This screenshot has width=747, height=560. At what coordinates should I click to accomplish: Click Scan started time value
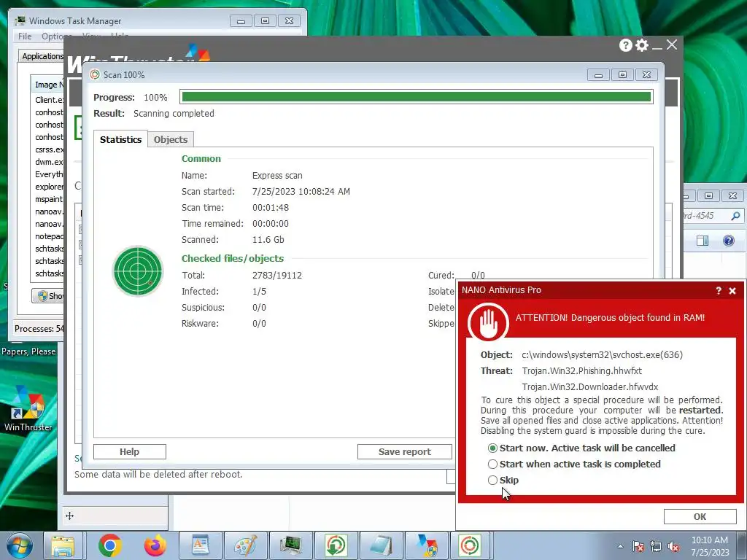tap(301, 192)
